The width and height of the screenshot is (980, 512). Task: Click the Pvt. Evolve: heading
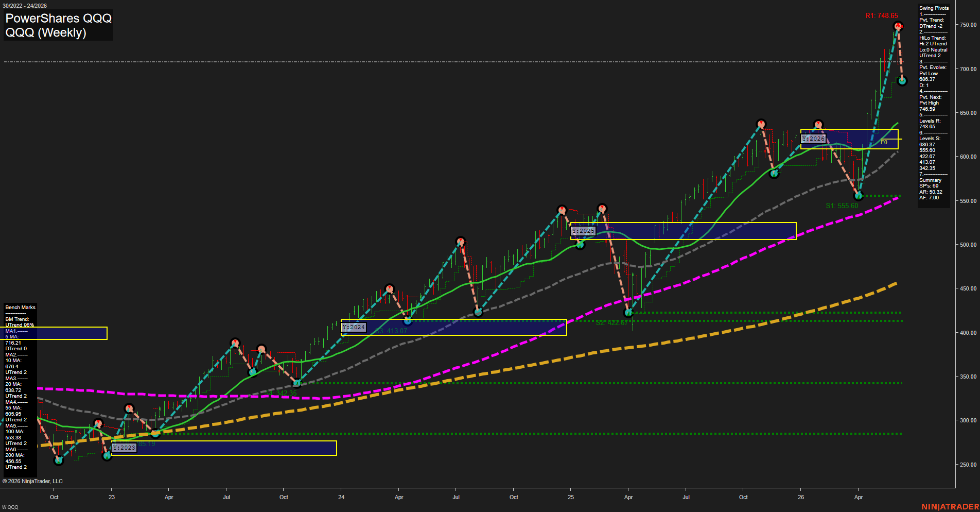coord(933,67)
